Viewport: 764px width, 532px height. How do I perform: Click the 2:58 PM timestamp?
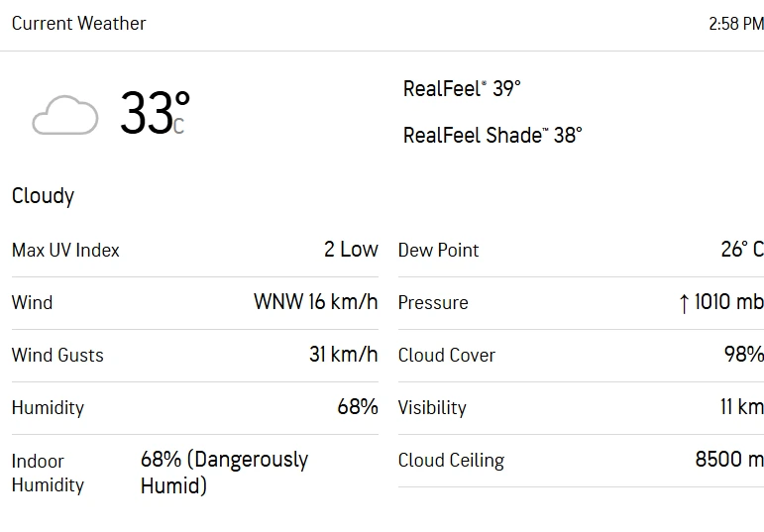click(736, 24)
